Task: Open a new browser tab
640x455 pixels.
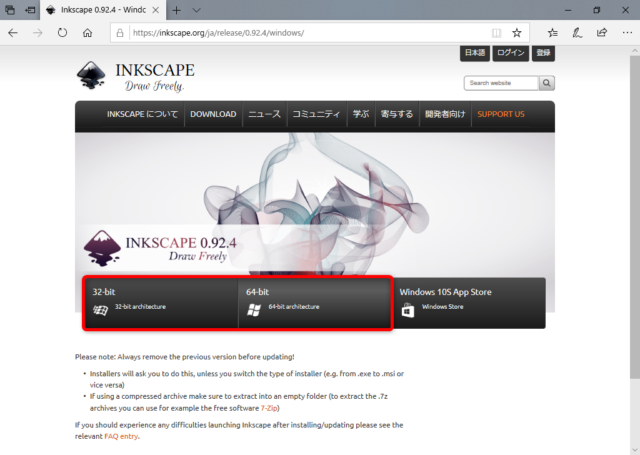Action: click(x=176, y=10)
